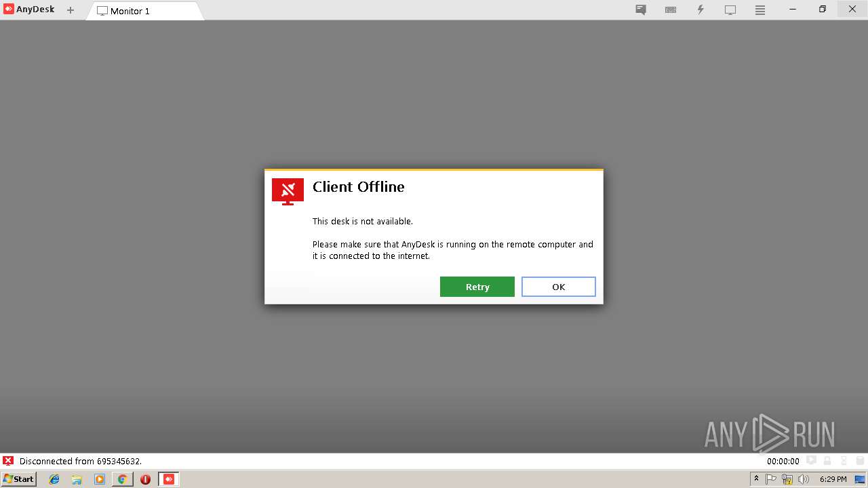The height and width of the screenshot is (488, 868).
Task: Open Google Chrome from taskbar
Action: 122,479
